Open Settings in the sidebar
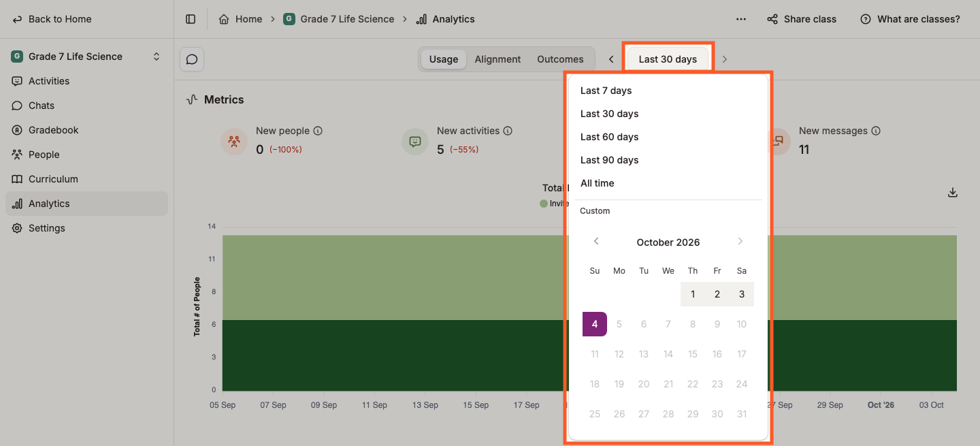The image size is (980, 446). 86,228
